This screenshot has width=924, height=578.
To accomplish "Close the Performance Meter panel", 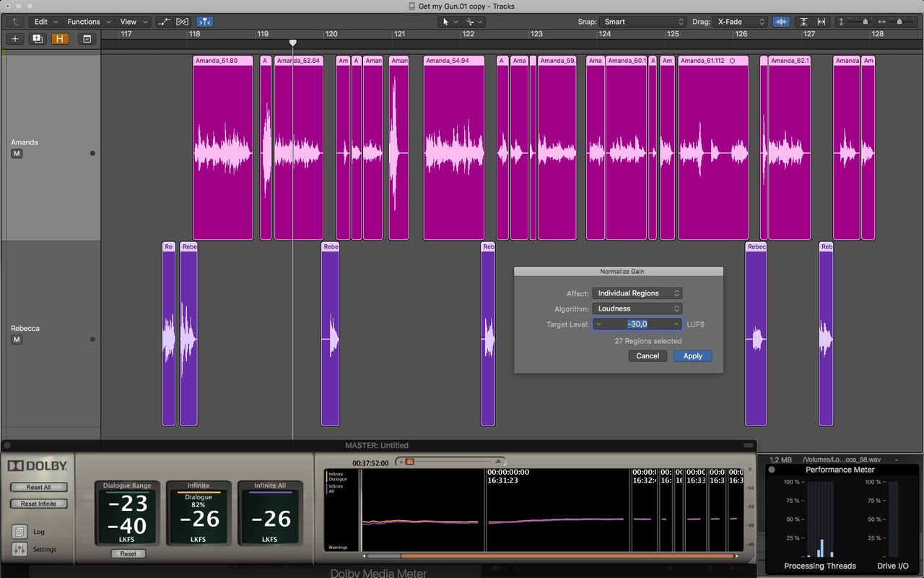I will pos(772,470).
